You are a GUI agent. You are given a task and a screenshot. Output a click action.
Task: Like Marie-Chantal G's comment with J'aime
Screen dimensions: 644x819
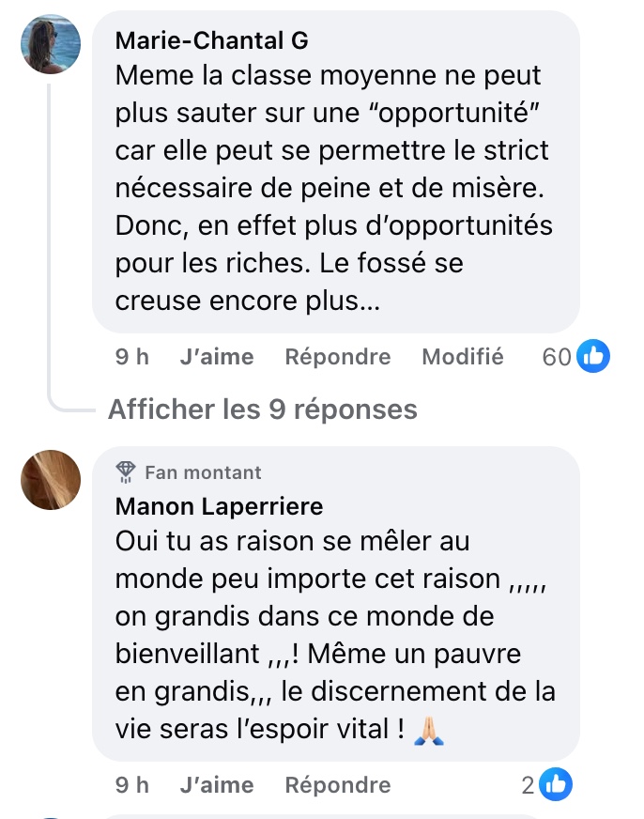[x=216, y=357]
